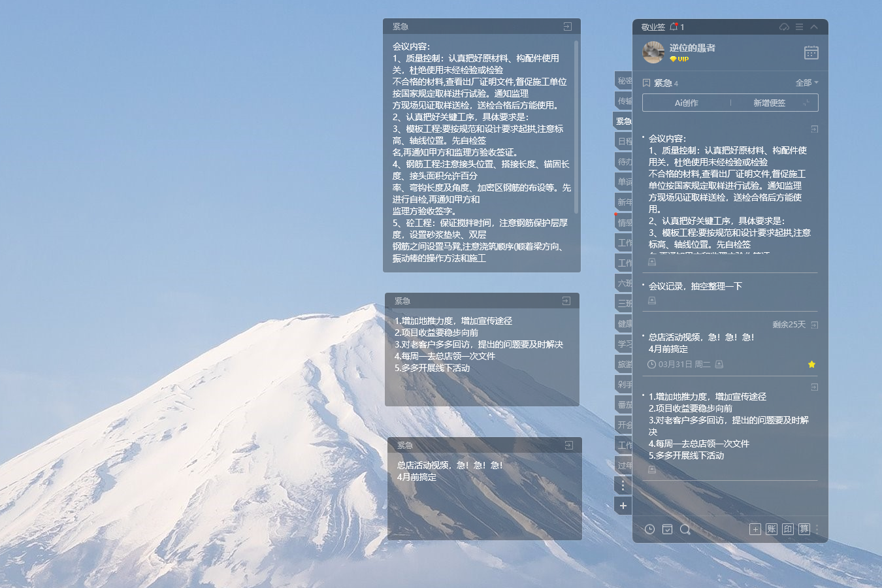Image resolution: width=882 pixels, height=588 pixels.
Task: Open the 全部 filter dropdown
Action: pyautogui.click(x=806, y=83)
